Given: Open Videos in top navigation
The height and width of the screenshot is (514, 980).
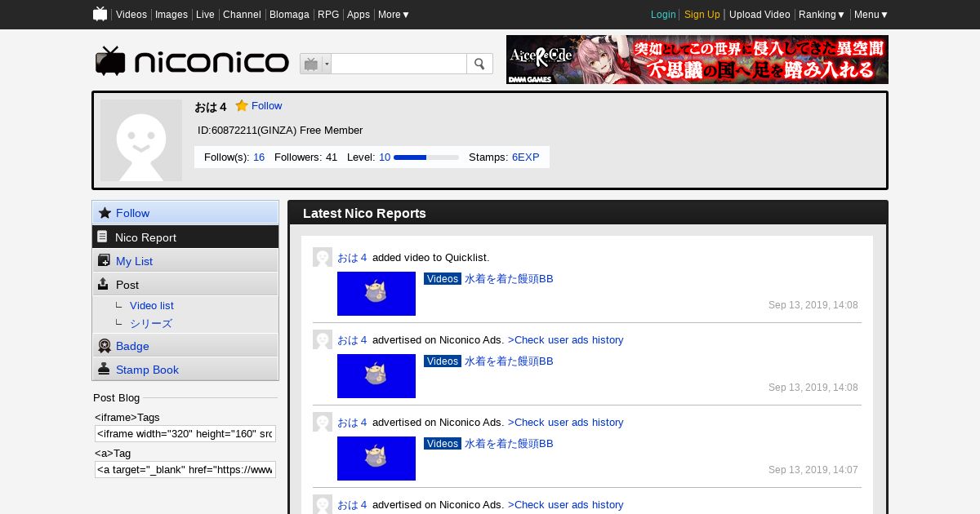Looking at the screenshot, I should [x=131, y=15].
